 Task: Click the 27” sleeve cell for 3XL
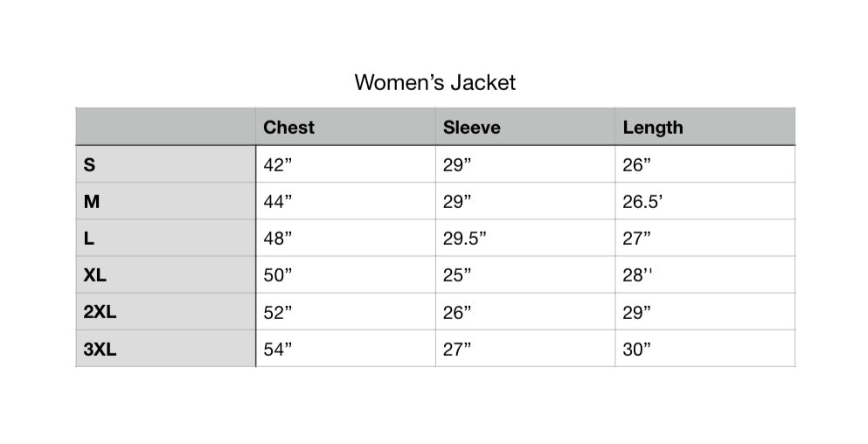pos(457,350)
